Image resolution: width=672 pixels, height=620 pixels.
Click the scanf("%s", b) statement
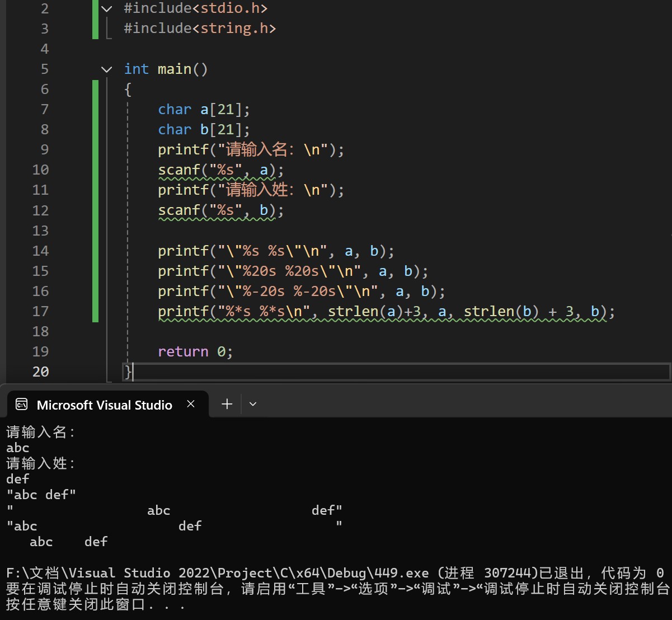pyautogui.click(x=221, y=210)
